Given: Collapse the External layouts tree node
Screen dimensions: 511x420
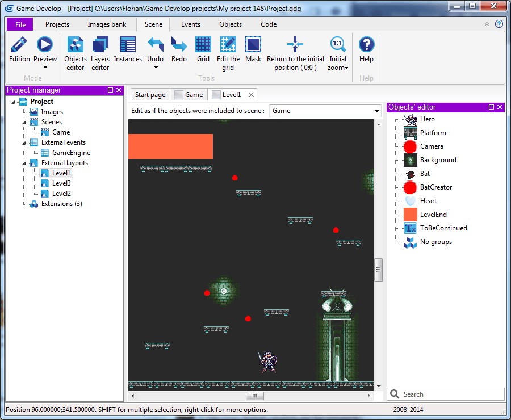Looking at the screenshot, I should (x=24, y=163).
